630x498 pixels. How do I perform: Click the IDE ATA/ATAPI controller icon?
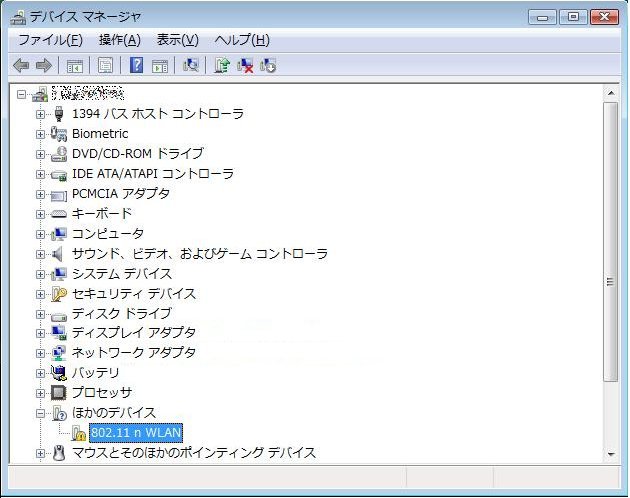click(x=59, y=175)
